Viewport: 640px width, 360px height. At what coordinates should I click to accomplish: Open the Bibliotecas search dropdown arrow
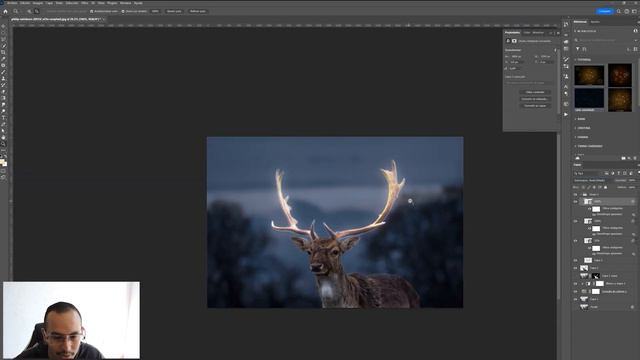636,40
